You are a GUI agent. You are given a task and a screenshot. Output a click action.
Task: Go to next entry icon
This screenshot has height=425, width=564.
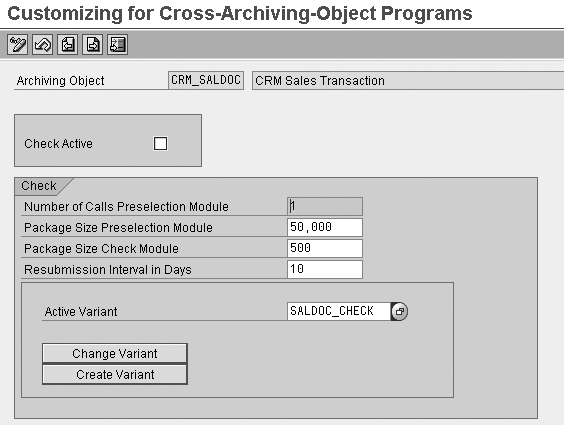coord(92,45)
